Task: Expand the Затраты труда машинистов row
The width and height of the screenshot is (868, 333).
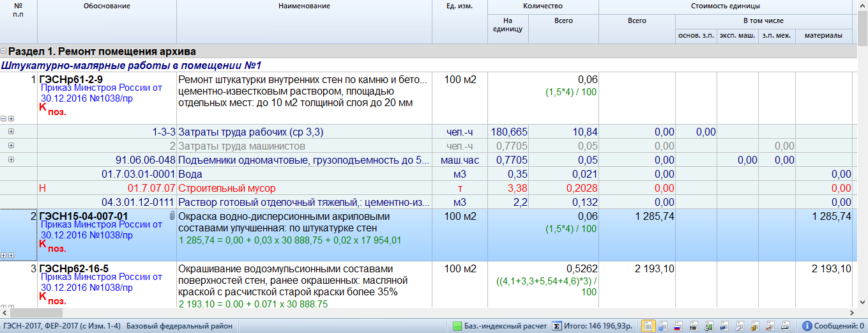Action: pyautogui.click(x=11, y=146)
